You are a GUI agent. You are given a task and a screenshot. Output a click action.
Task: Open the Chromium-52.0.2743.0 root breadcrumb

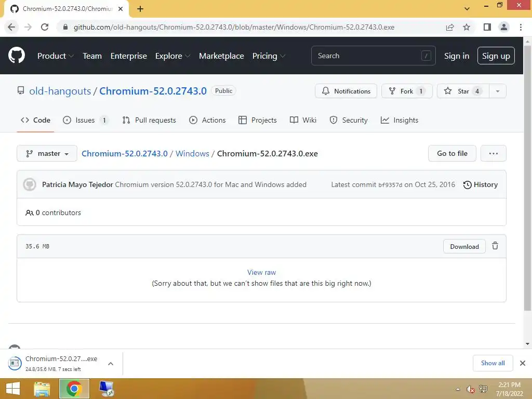click(x=125, y=153)
